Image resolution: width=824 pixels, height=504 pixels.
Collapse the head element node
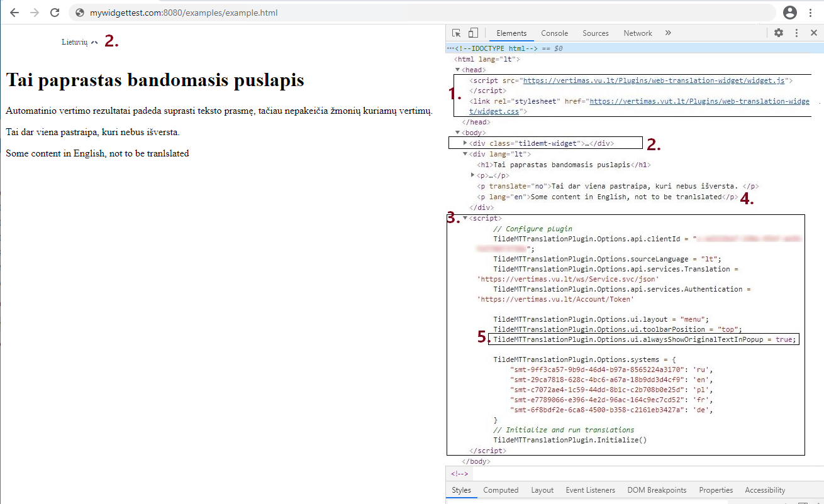click(458, 70)
